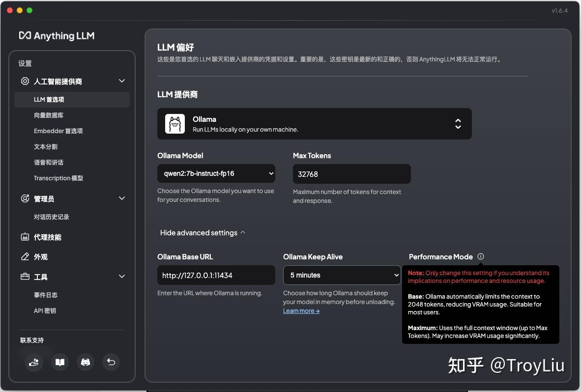581x392 pixels.
Task: Open API 密钥 page
Action: (45, 310)
